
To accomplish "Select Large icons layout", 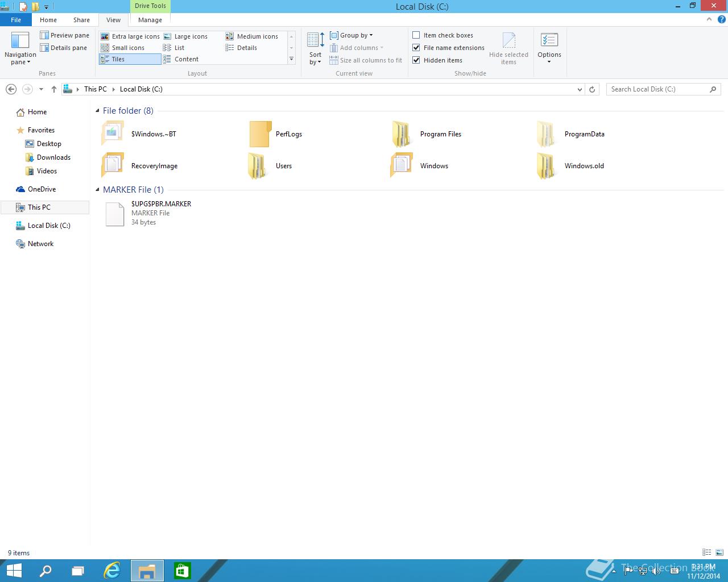I will 185,36.
